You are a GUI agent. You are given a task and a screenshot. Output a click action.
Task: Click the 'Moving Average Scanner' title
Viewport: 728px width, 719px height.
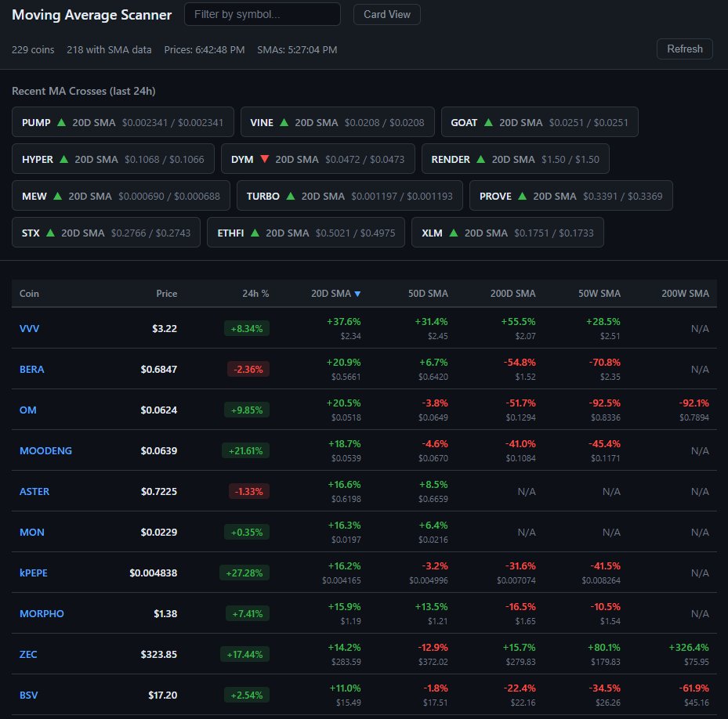[92, 15]
